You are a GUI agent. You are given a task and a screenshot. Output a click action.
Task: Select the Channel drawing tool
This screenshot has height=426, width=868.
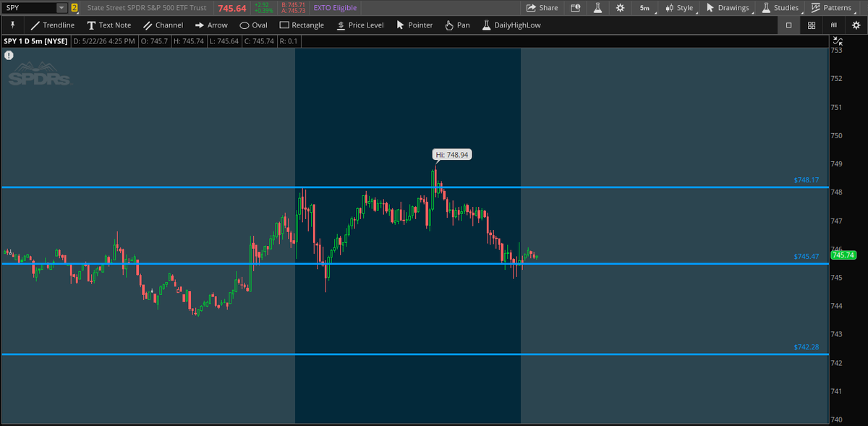[x=163, y=25]
